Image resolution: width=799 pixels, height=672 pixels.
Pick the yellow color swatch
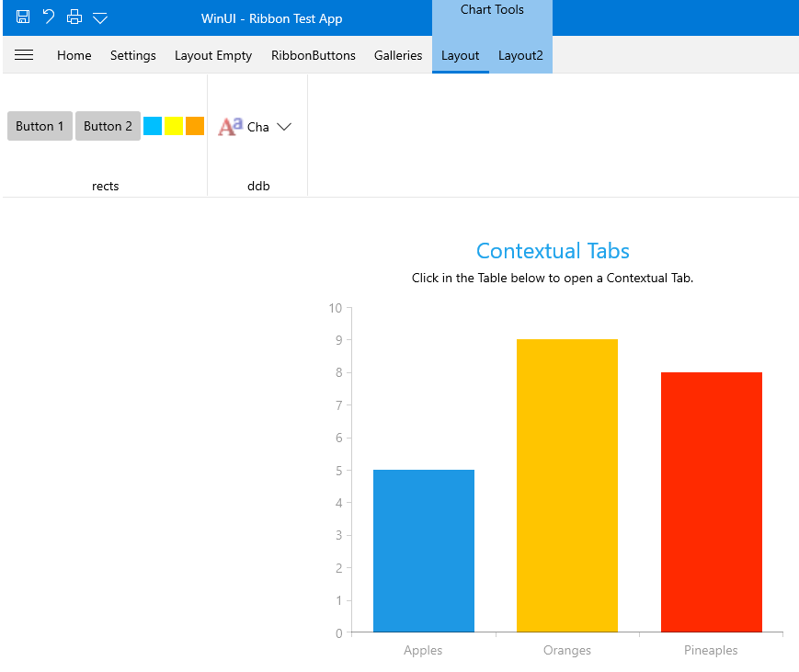tap(174, 126)
